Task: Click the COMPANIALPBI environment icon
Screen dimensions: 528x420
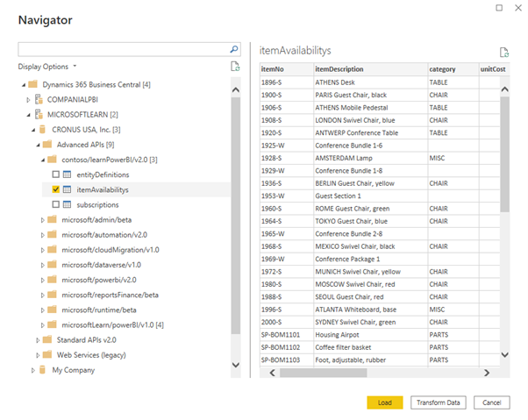Action: 39,99
